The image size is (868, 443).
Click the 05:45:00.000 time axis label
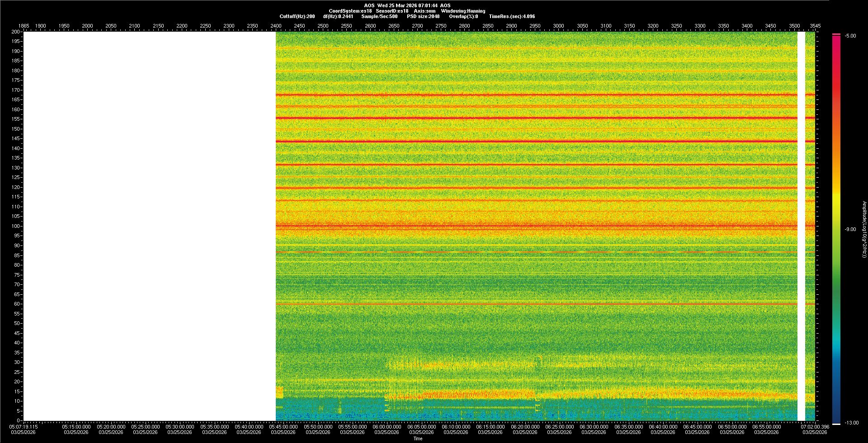point(283,427)
